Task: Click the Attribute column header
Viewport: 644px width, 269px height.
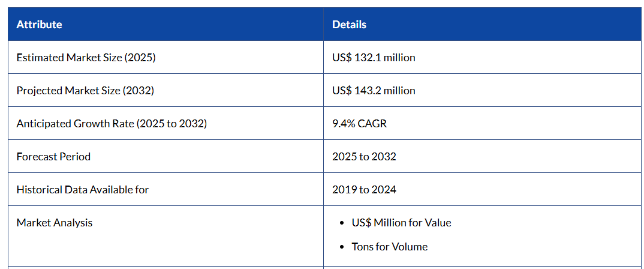Action: (x=40, y=25)
